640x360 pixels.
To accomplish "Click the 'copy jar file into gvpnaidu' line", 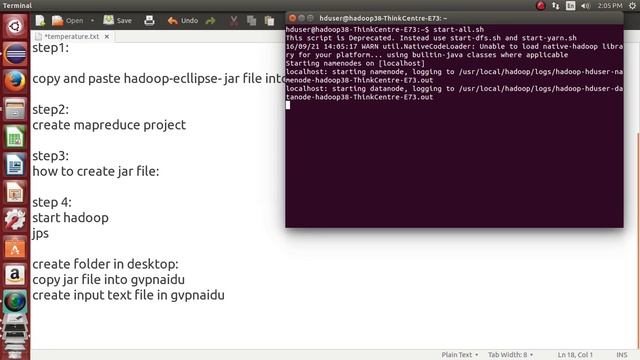I will point(109,280).
